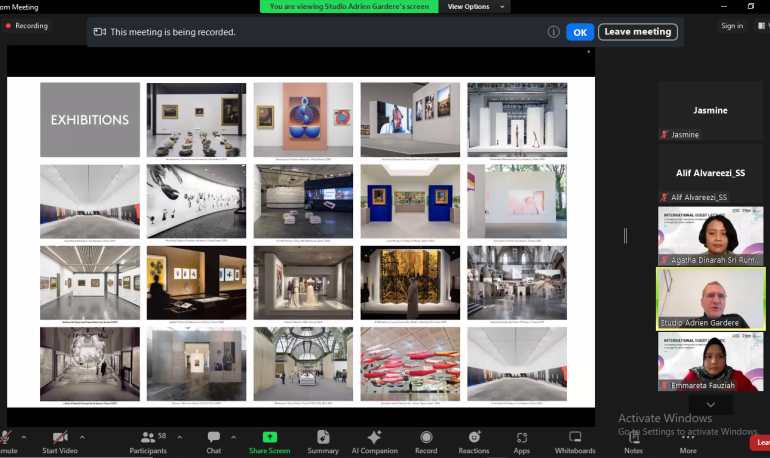Click the golden screen exhibition photo
770x458 pixels.
[x=410, y=283]
